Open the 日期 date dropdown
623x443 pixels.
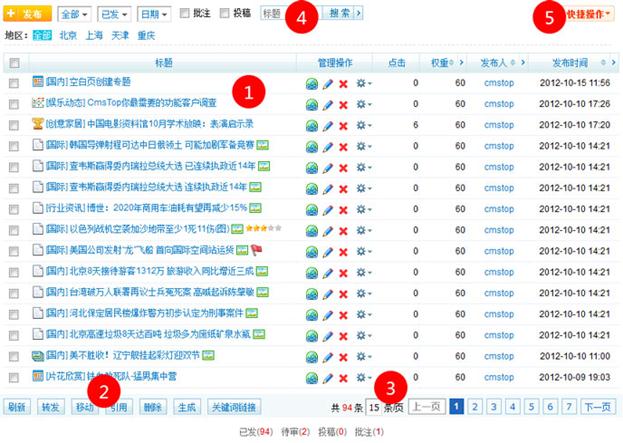(x=154, y=14)
